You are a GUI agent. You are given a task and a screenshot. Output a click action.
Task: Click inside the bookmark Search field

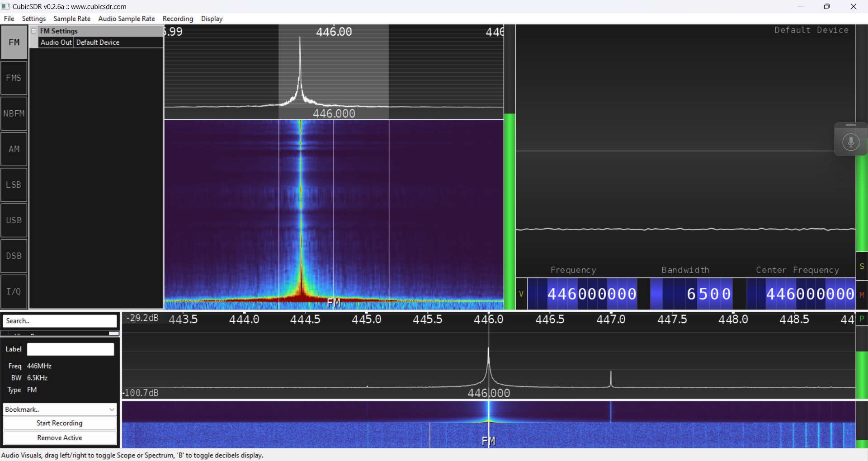[x=60, y=321]
